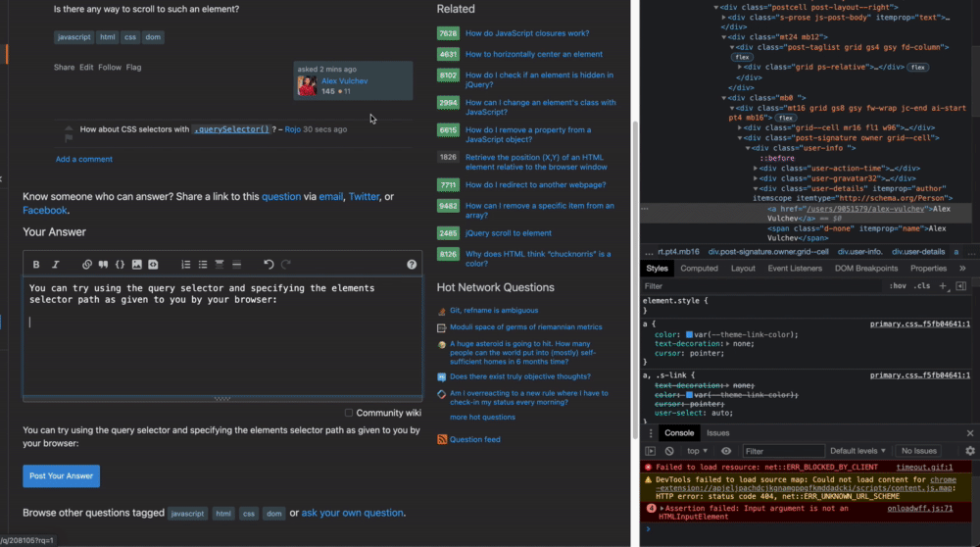
Task: Expand the s-prose js-post-body div node
Action: click(x=724, y=18)
